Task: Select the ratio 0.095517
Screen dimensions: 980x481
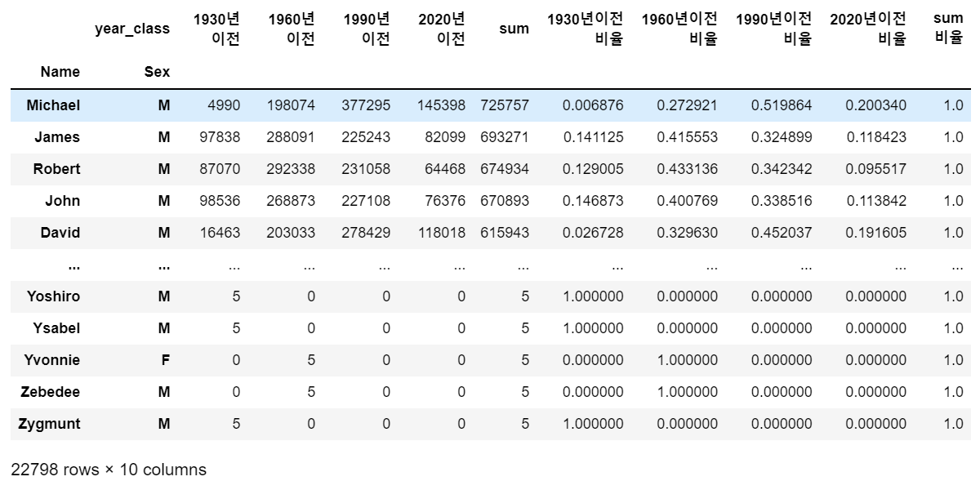Action: 876,169
